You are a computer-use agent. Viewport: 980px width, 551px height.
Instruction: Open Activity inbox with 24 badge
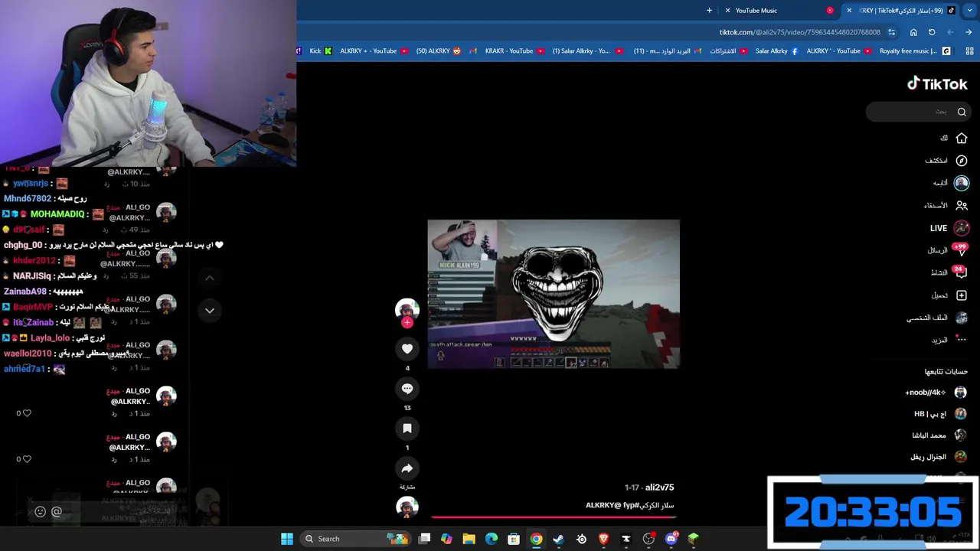point(949,272)
